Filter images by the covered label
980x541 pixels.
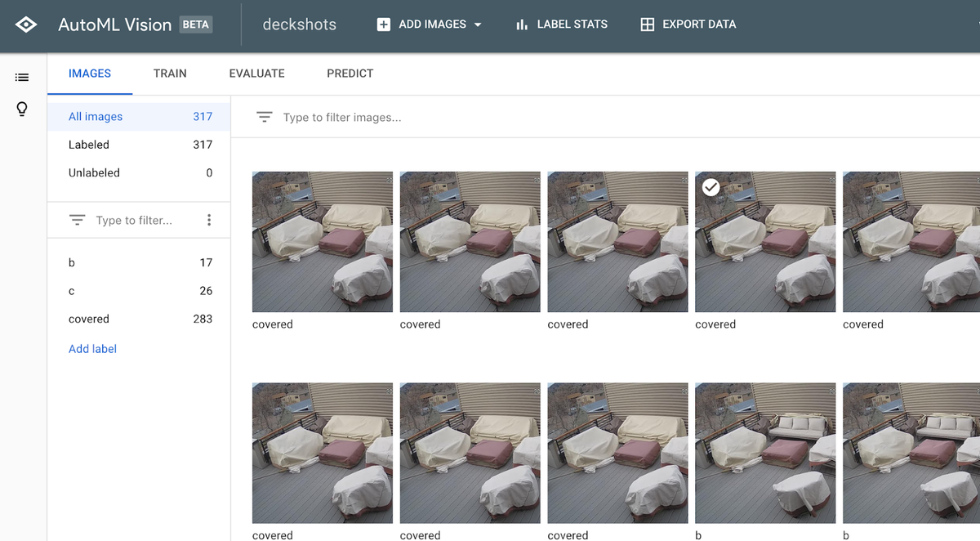click(89, 320)
